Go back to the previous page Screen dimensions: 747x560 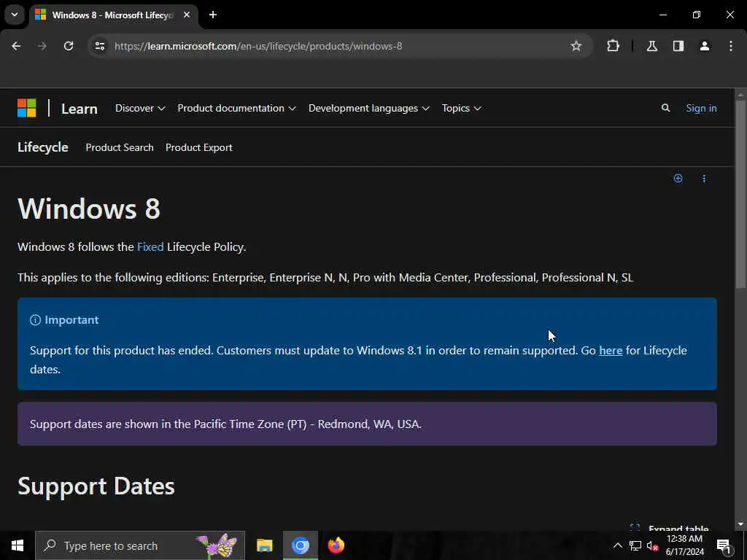pos(16,46)
